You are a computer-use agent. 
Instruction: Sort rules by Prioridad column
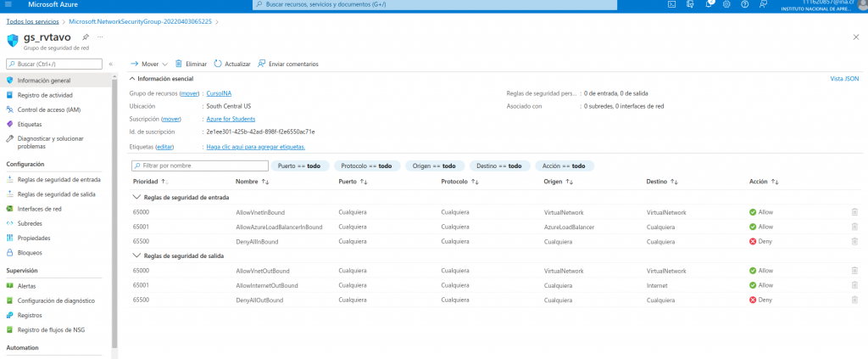151,182
